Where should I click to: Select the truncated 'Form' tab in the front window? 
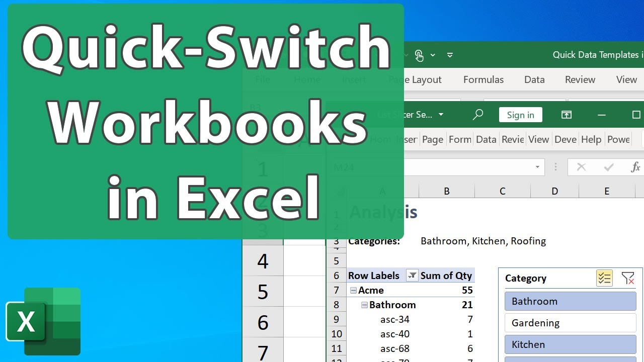[460, 139]
